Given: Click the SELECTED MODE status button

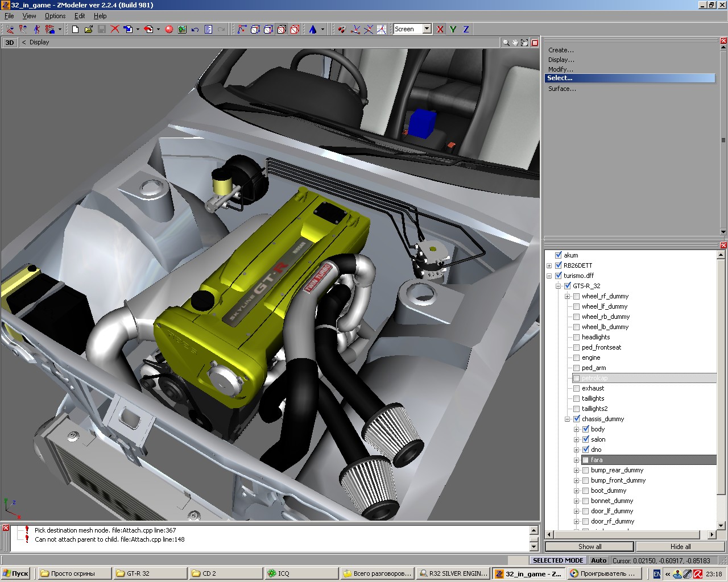Looking at the screenshot, I should pos(558,560).
